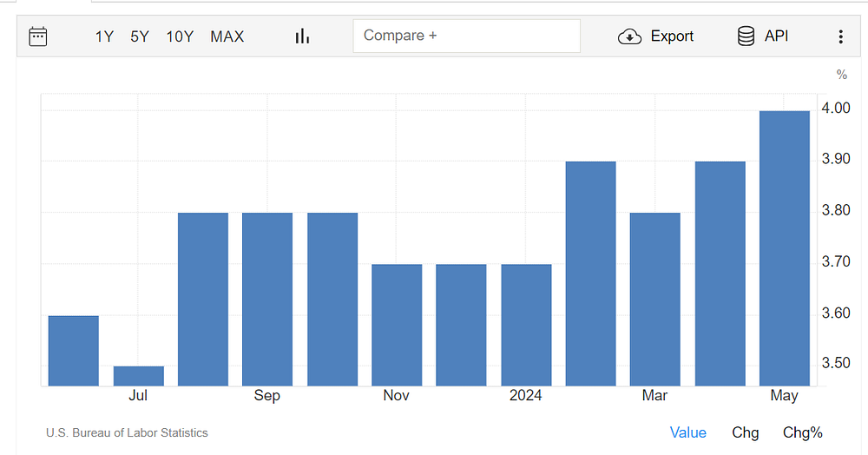Image resolution: width=868 pixels, height=455 pixels.
Task: Click the API button label
Action: 776,36
